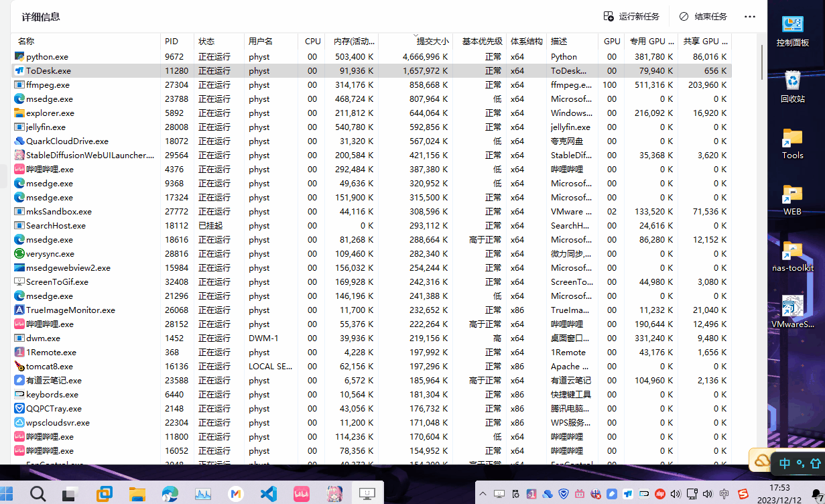
Task: Sort by 描述 column header
Action: [x=572, y=42]
